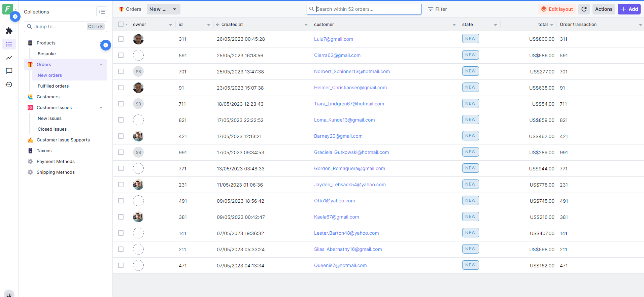Click owner avatar for order 311
Viewport: 644px width, 297px height.
tap(138, 39)
